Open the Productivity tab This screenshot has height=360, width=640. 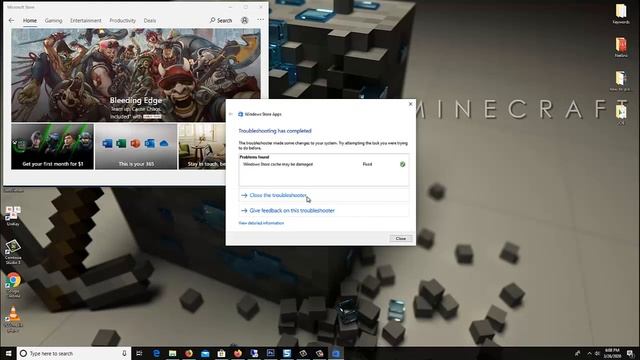click(122, 20)
